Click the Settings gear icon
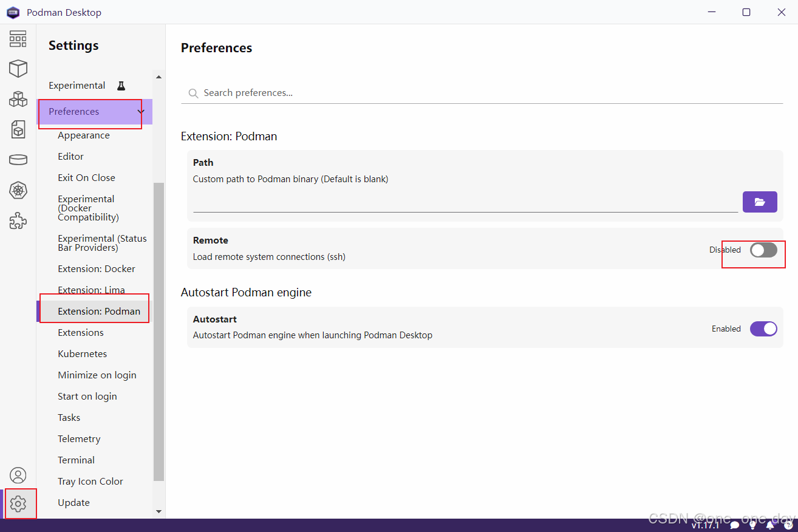The image size is (798, 532). 18,503
